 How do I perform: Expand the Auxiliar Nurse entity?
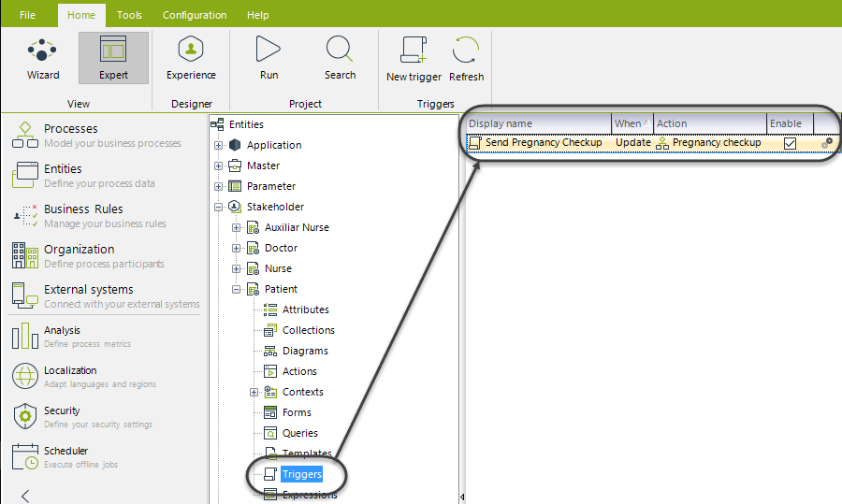pyautogui.click(x=236, y=227)
